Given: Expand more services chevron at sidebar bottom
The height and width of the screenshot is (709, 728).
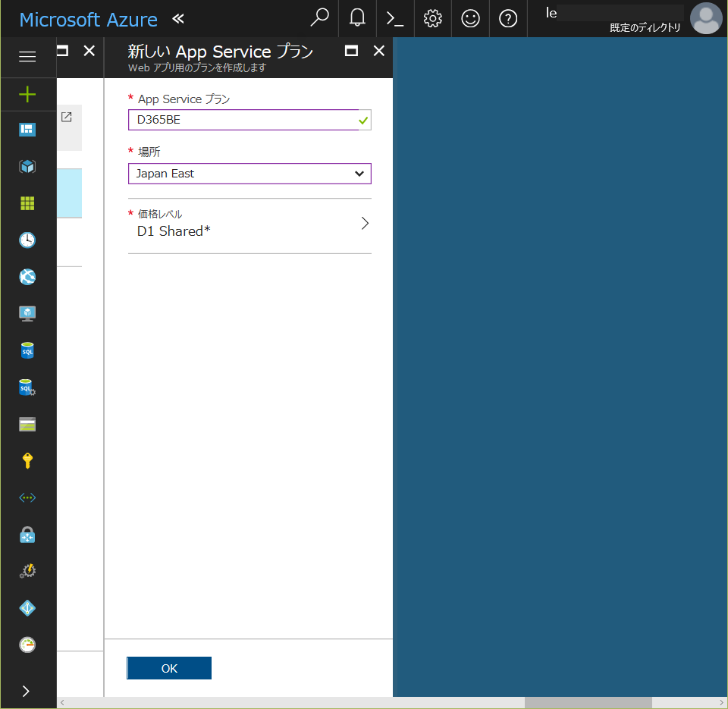Looking at the screenshot, I should 26,692.
